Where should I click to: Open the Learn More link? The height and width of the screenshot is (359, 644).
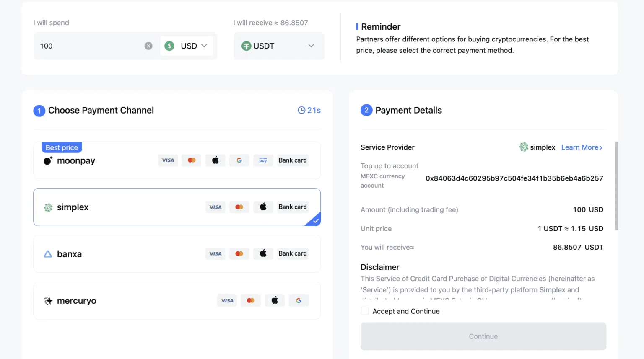[x=582, y=147]
